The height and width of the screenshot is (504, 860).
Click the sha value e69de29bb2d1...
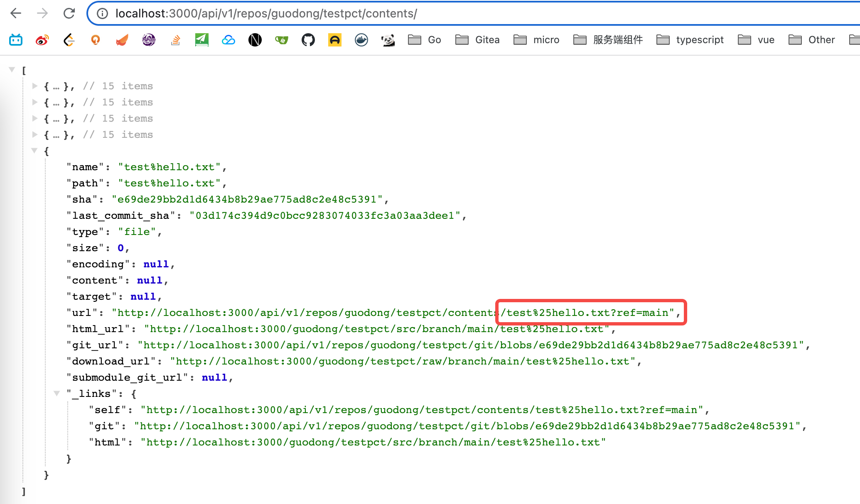coord(247,199)
